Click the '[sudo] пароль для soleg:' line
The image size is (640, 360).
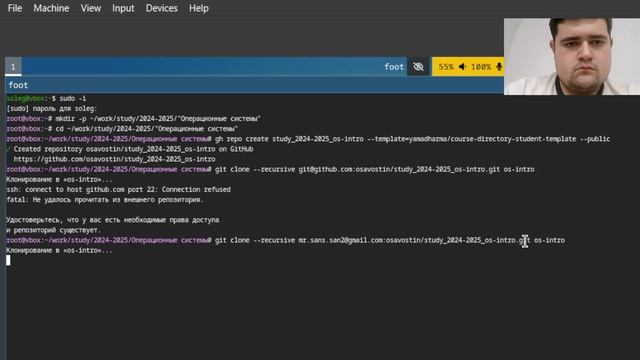(51, 109)
